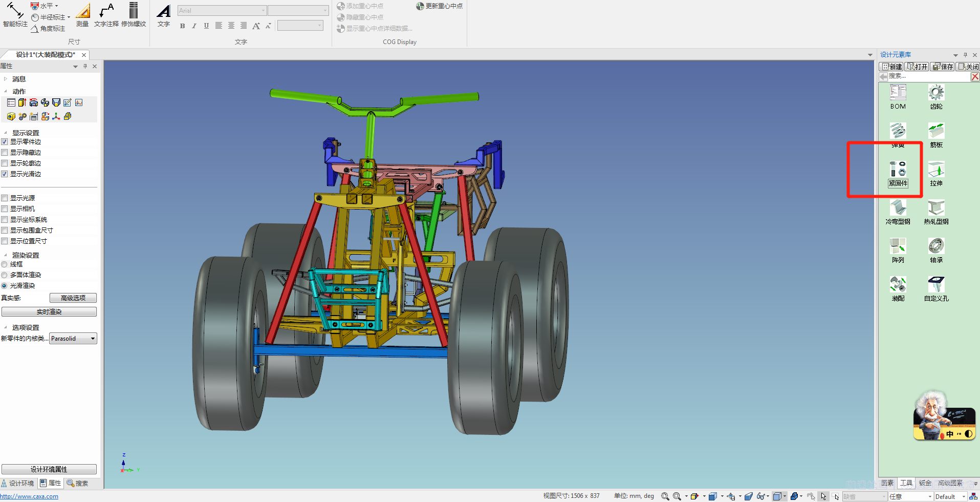Viewport: 980px width, 502px height.
Task: Enable 显示位置尺寸 checkbox
Action: (x=5, y=241)
